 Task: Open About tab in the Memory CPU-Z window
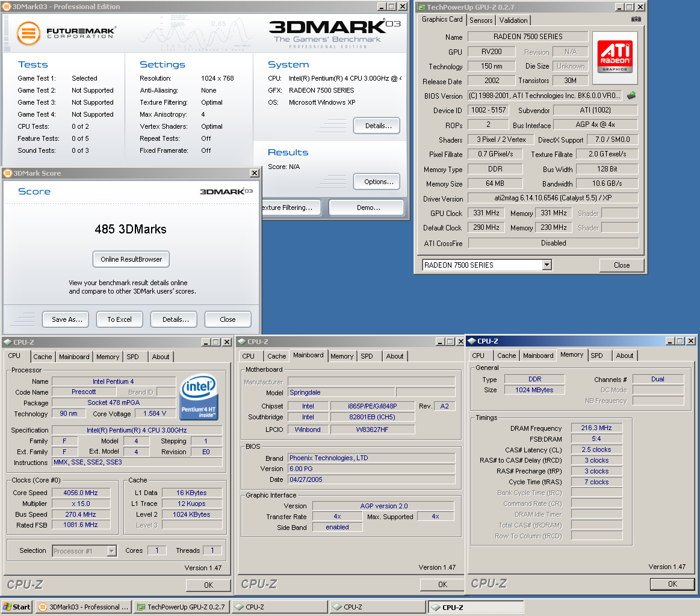(x=625, y=356)
